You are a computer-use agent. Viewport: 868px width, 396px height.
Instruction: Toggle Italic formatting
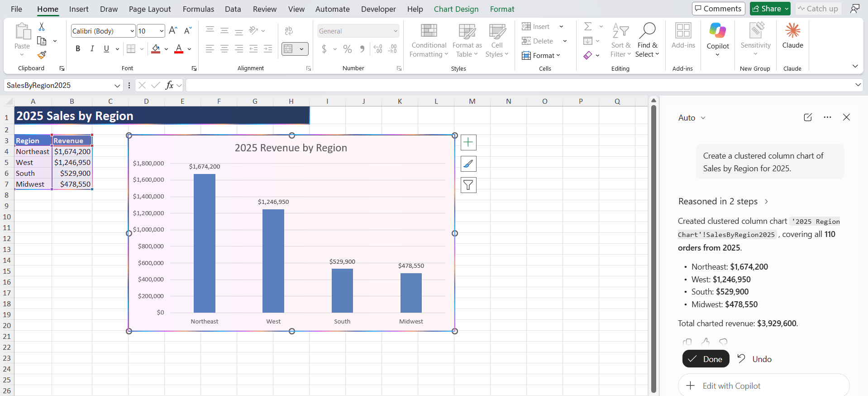click(92, 48)
